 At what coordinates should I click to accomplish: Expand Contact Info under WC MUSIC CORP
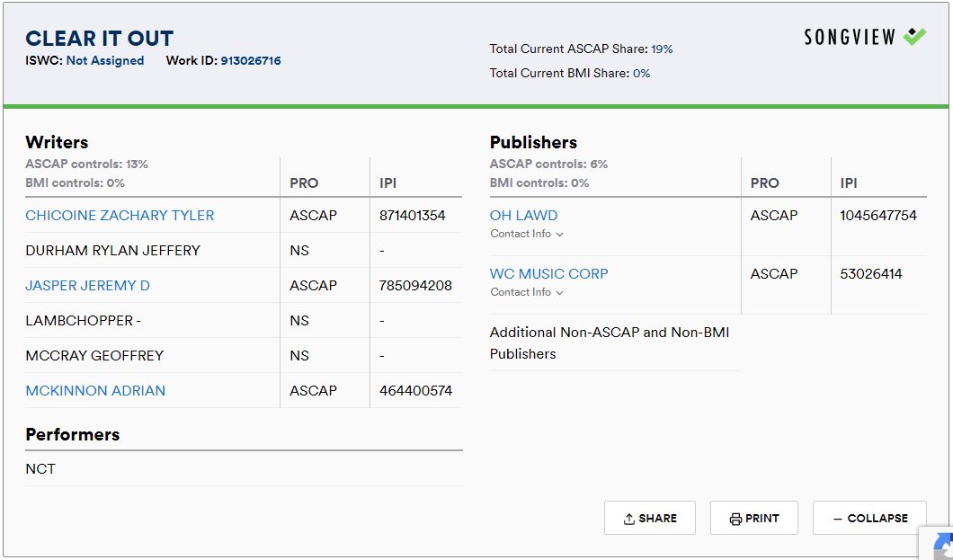point(526,292)
